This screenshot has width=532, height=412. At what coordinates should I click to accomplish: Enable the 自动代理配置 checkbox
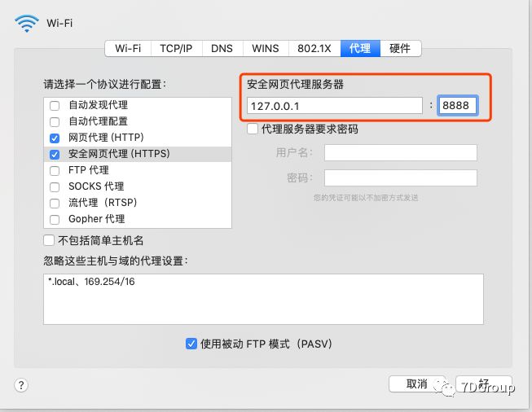[55, 122]
